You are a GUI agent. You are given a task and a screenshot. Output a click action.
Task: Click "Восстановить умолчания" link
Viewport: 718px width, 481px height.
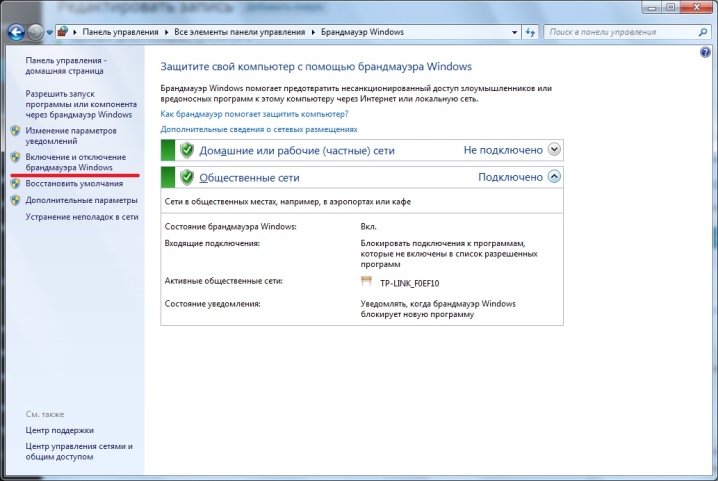click(74, 184)
